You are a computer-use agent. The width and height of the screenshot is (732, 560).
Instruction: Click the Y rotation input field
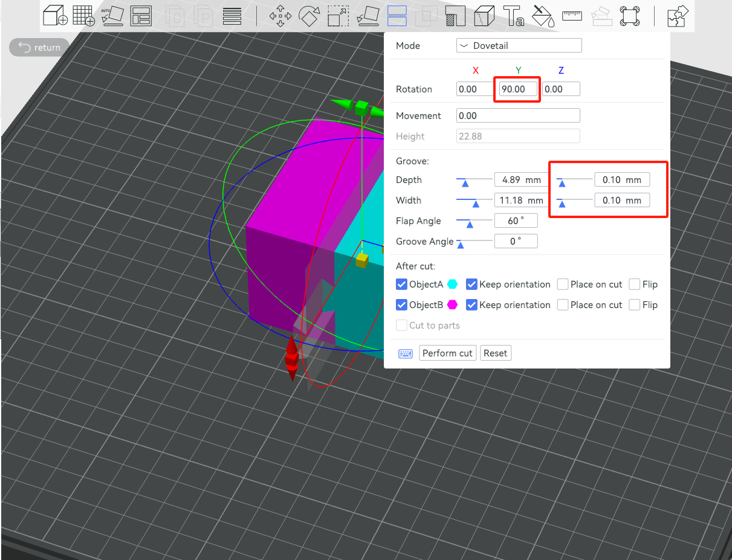[517, 89]
